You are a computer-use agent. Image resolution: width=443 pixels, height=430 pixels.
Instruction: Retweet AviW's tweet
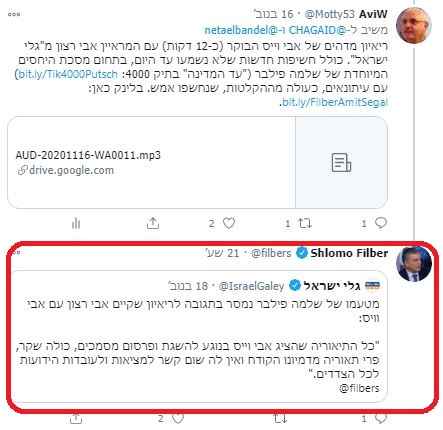coord(305,223)
